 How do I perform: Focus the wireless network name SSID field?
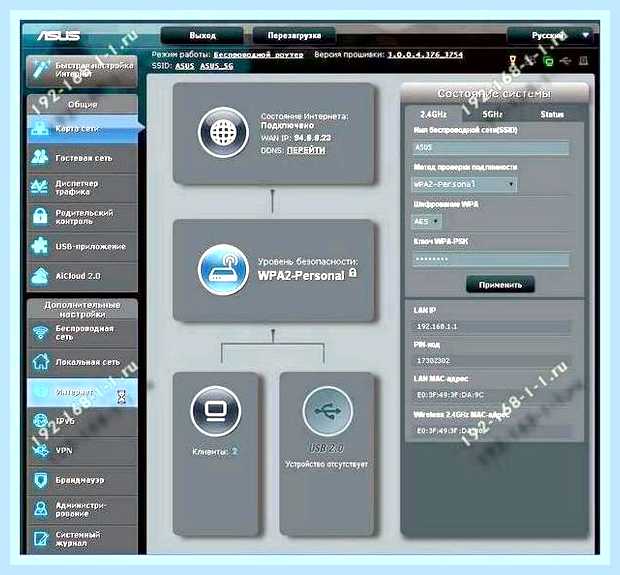[x=490, y=148]
